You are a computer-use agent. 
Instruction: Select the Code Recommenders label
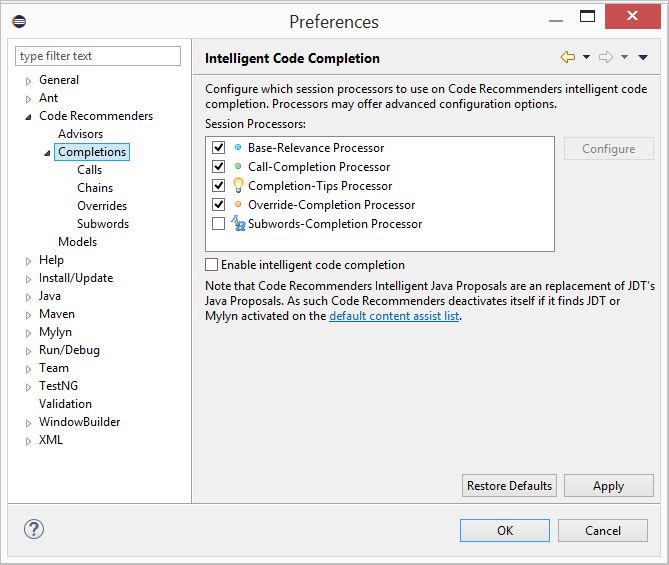click(96, 116)
